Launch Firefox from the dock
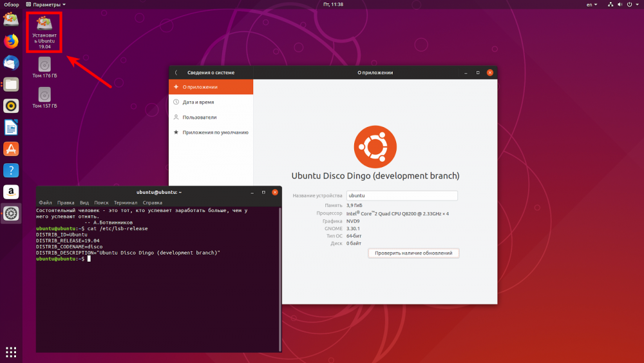The image size is (644, 363). coord(11,41)
